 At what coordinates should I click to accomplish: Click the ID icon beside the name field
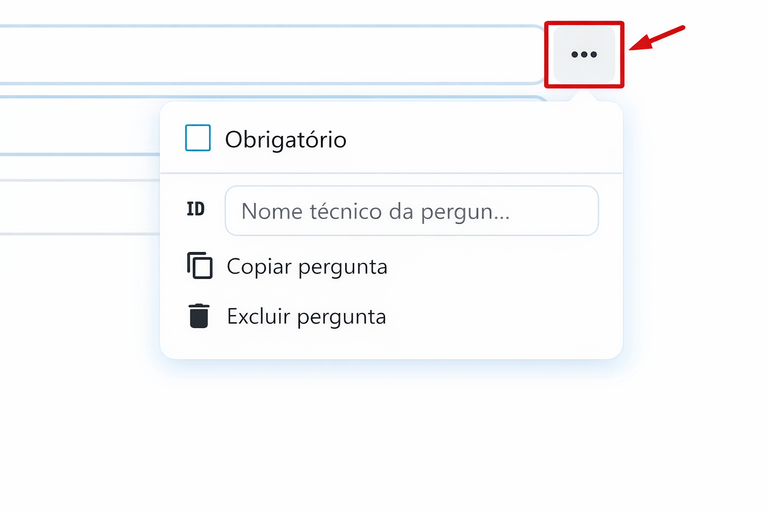[196, 210]
